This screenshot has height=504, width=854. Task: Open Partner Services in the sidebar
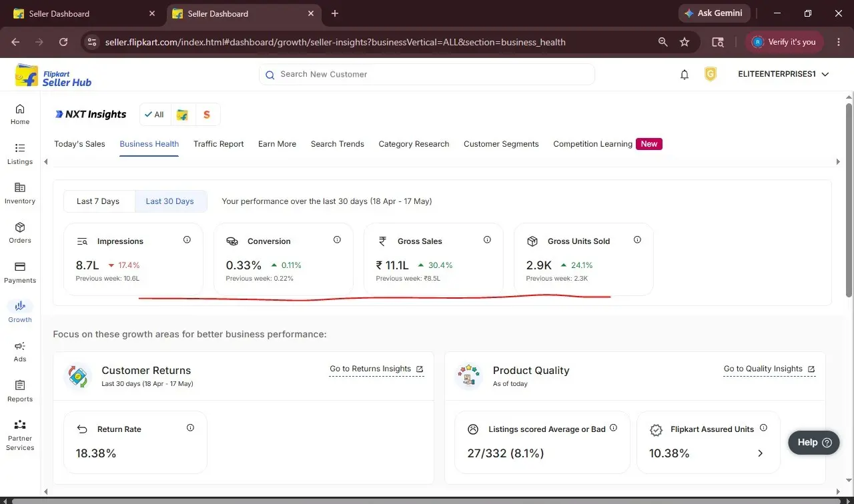pyautogui.click(x=20, y=435)
